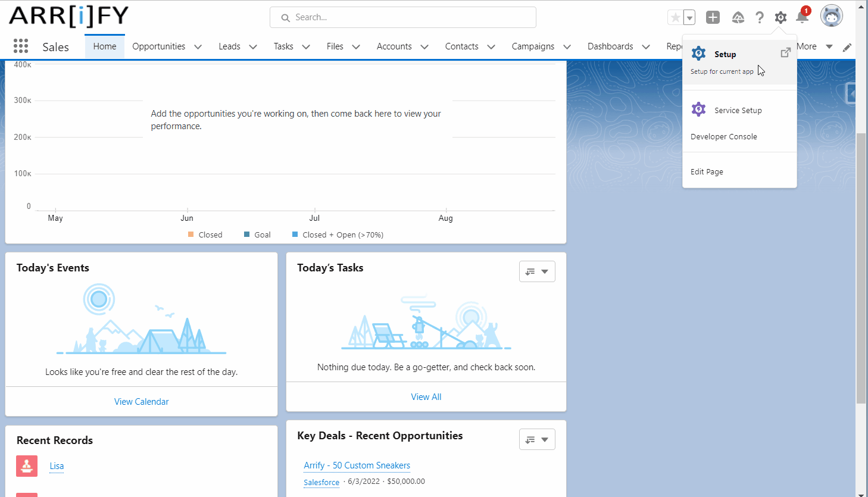Open Today's Tasks filter dropdown
868x497 pixels.
(537, 271)
